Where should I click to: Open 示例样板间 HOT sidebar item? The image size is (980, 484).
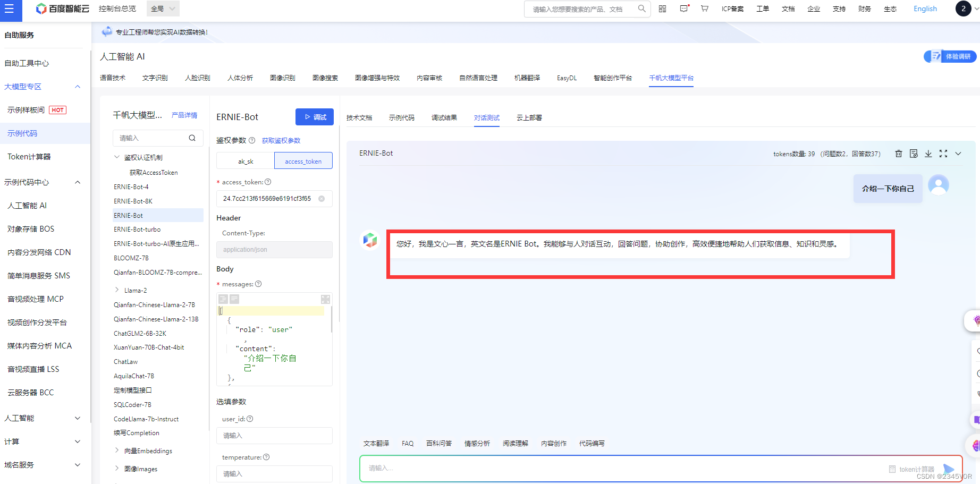37,110
